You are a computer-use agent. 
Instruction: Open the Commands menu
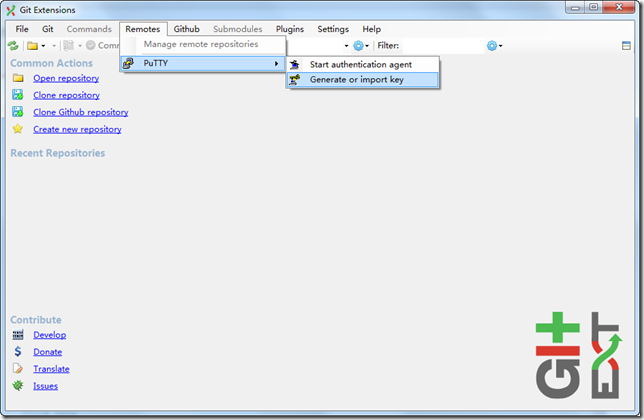pyautogui.click(x=89, y=29)
